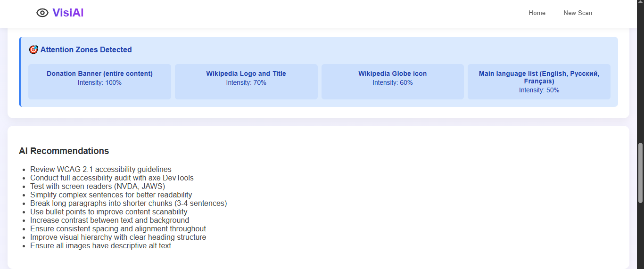Open the Home nav link
The height and width of the screenshot is (269, 644).
pos(537,13)
